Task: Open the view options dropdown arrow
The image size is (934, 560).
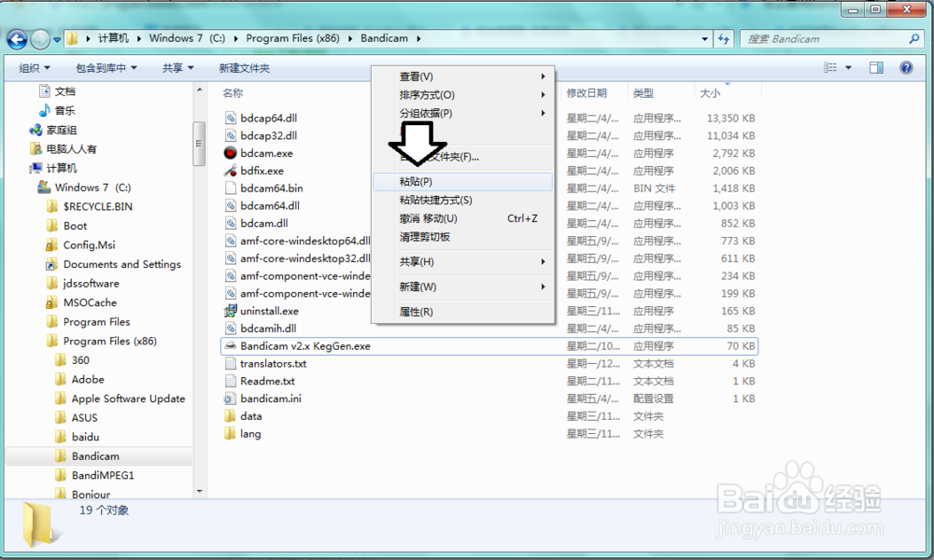Action: [848, 67]
